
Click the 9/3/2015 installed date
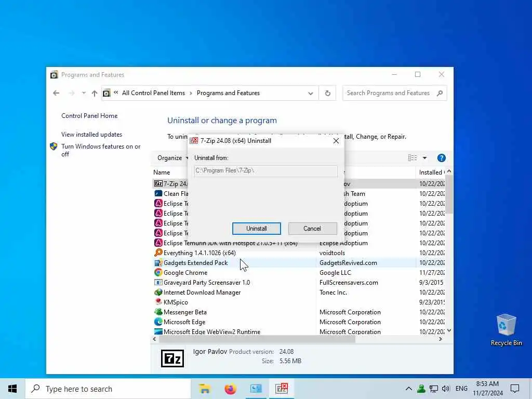[x=431, y=282]
